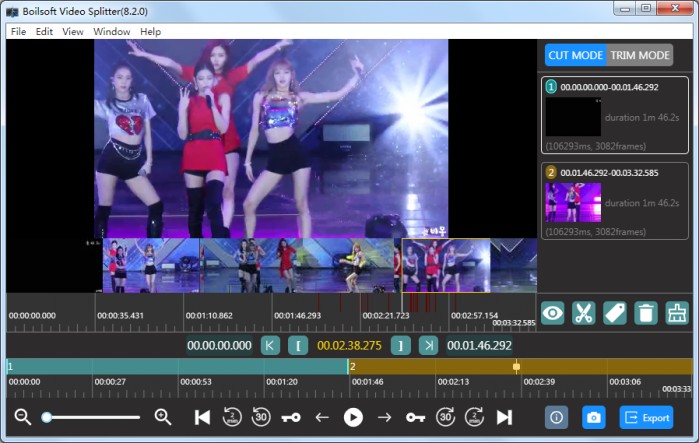The image size is (699, 443).
Task: Skip to the beginning of video
Action: click(202, 418)
